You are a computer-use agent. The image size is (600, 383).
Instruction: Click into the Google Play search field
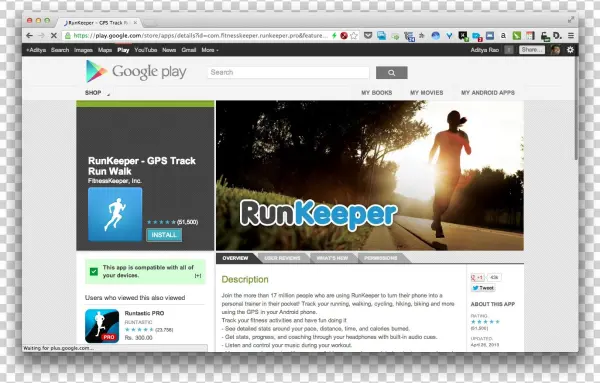pyautogui.click(x=289, y=72)
